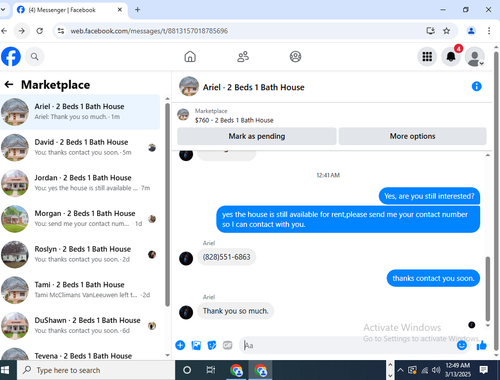Open Task View in taskbar
500x380 pixels.
[210, 370]
